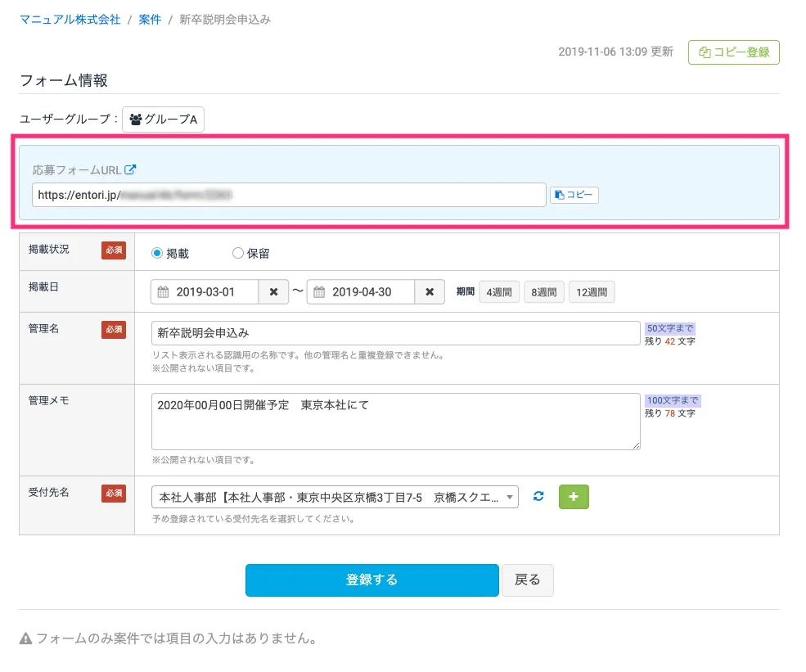Select the 保留 radio button
This screenshot has width=806, height=672.
(x=238, y=254)
